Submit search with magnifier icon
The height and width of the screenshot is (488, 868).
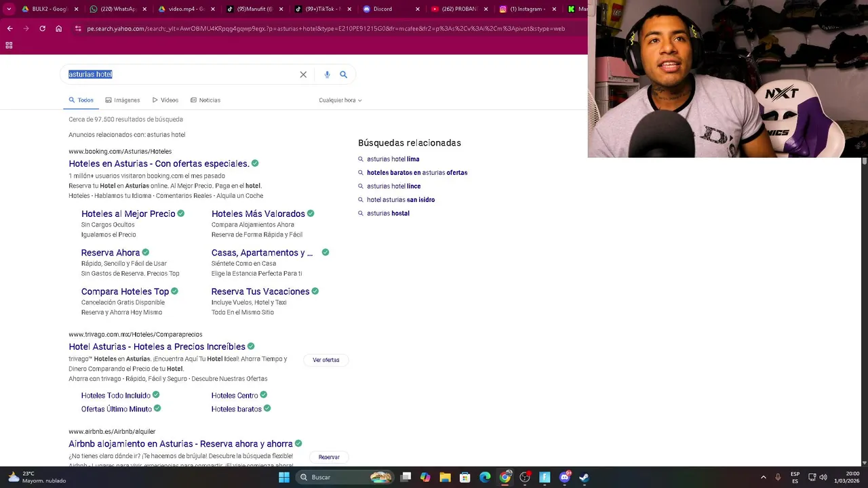[x=343, y=75]
